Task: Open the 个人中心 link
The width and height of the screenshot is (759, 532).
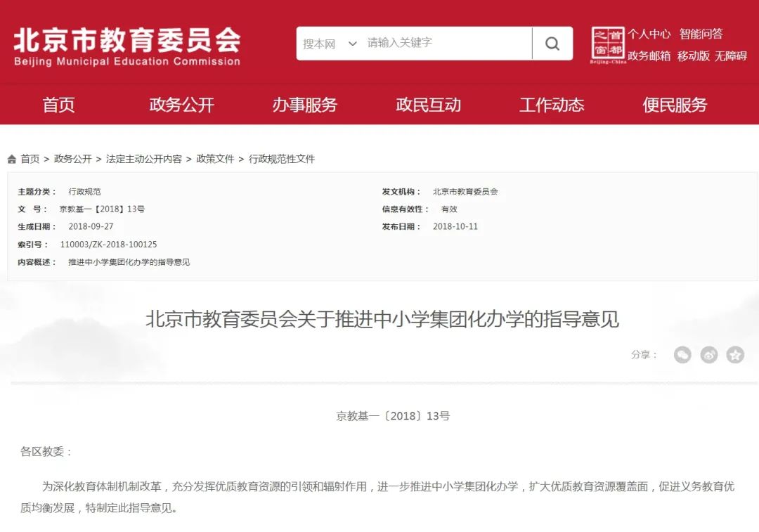Action: coord(649,34)
